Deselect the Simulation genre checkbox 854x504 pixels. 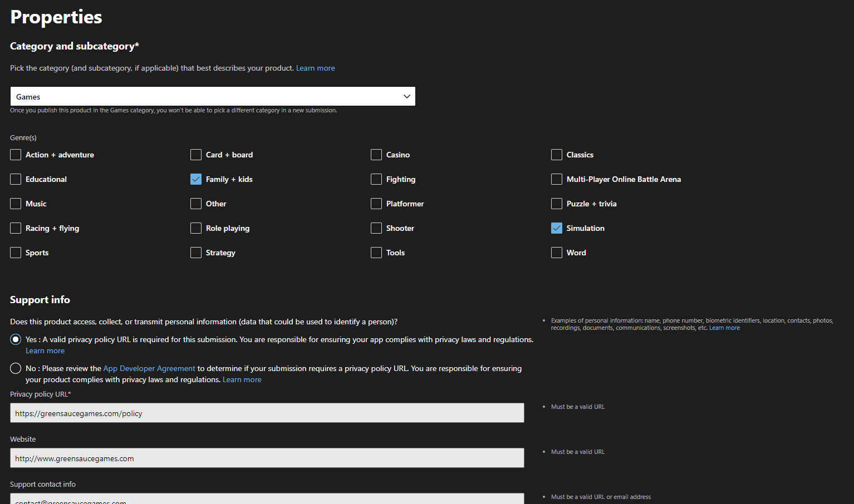556,228
